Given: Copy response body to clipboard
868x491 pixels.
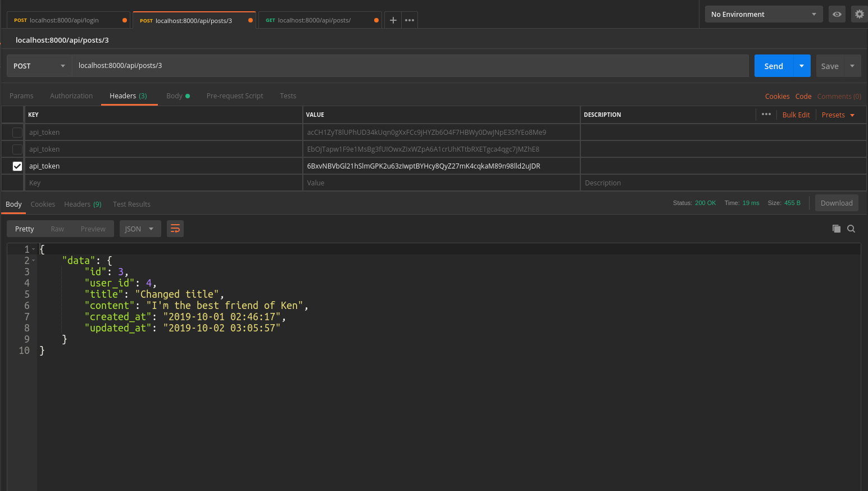Looking at the screenshot, I should 837,229.
